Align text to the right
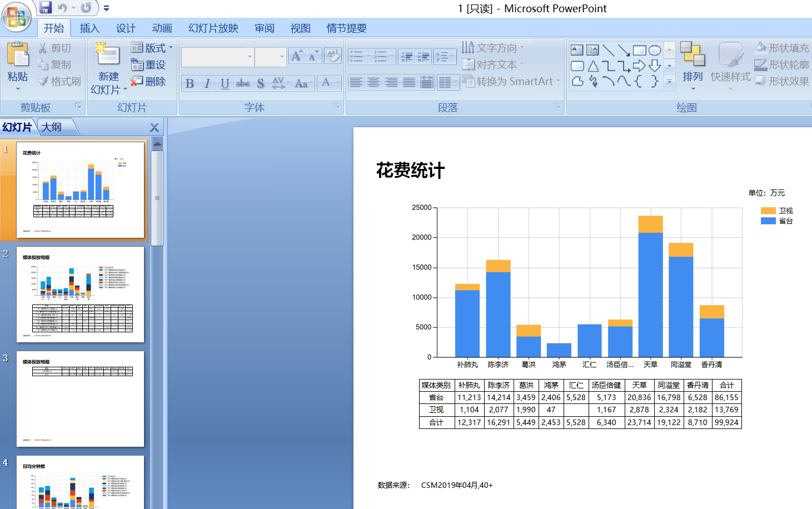The image size is (812, 509). click(392, 83)
